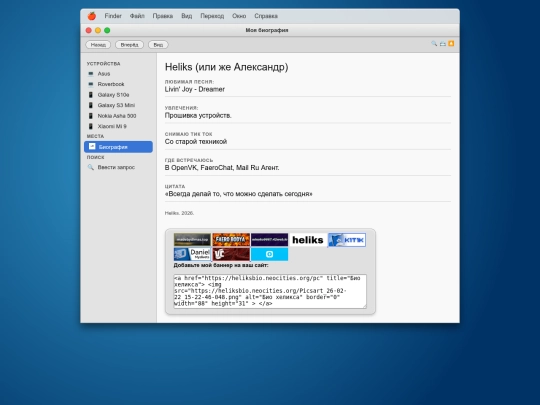The image size is (540, 405).
Task: Click the text Прошивка устройств.
Action: click(198, 115)
